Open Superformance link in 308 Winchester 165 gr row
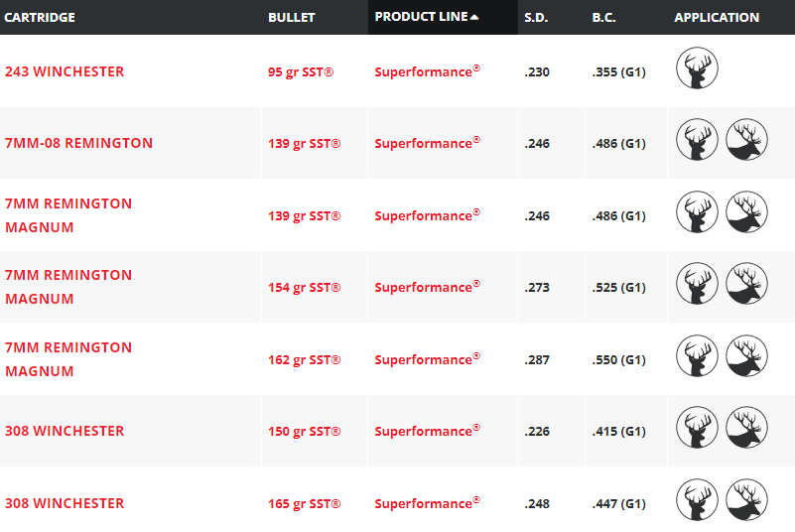Viewport: 795px width, 532px height. (427, 503)
